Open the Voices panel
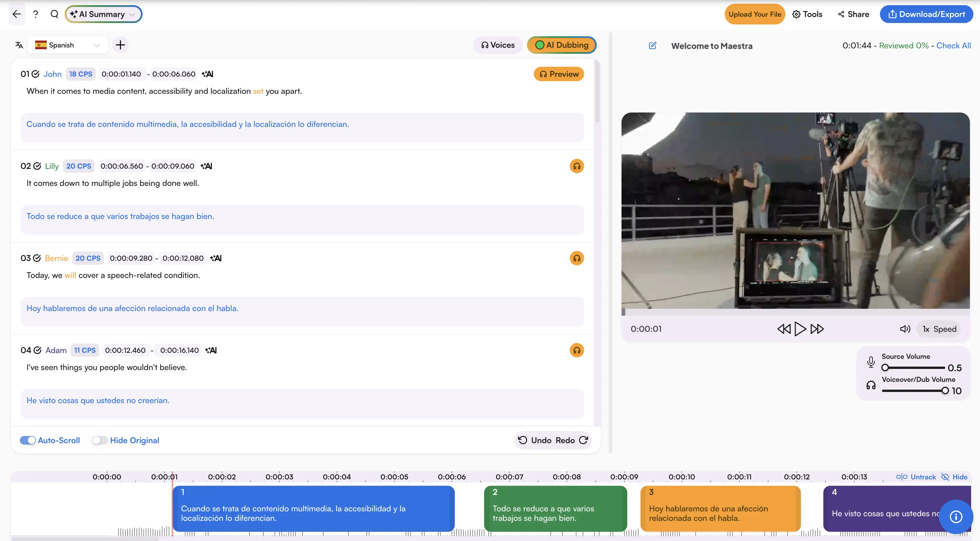Image resolution: width=980 pixels, height=541 pixels. point(498,45)
